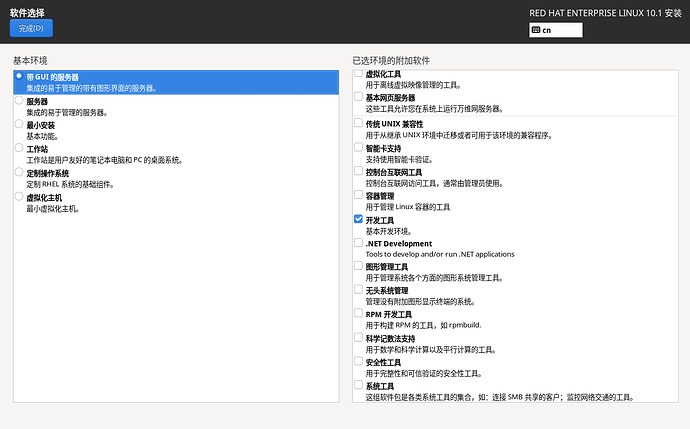
Task: Select the 服务器 base environment
Action: 19,100
